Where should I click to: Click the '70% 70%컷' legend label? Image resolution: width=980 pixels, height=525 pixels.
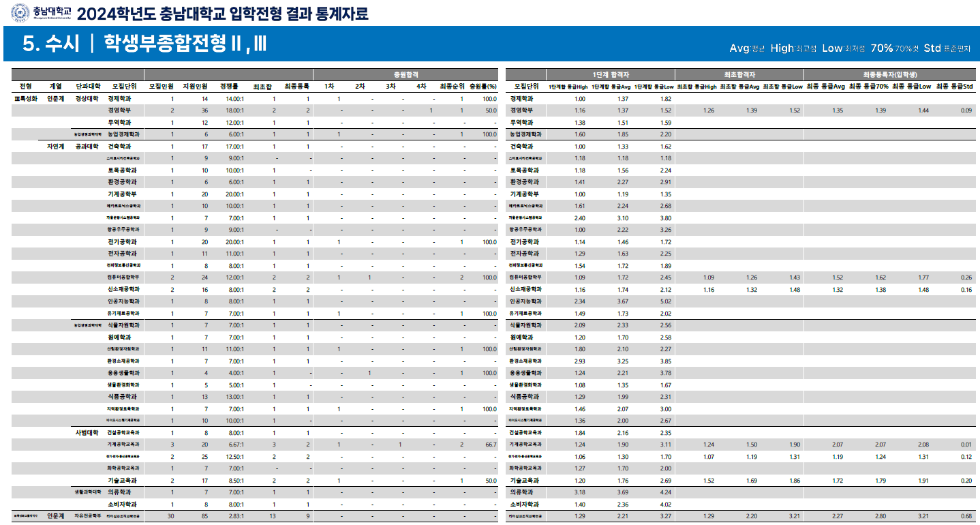(x=895, y=48)
